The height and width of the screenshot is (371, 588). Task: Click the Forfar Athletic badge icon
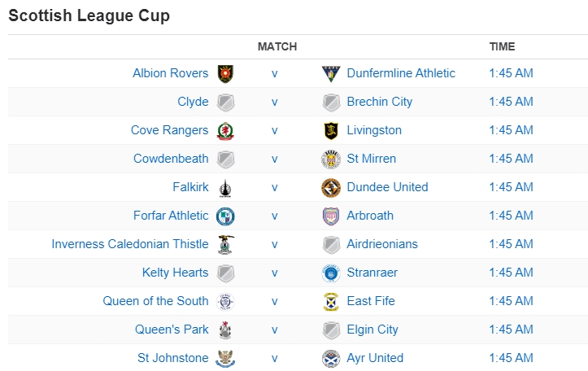(x=225, y=216)
